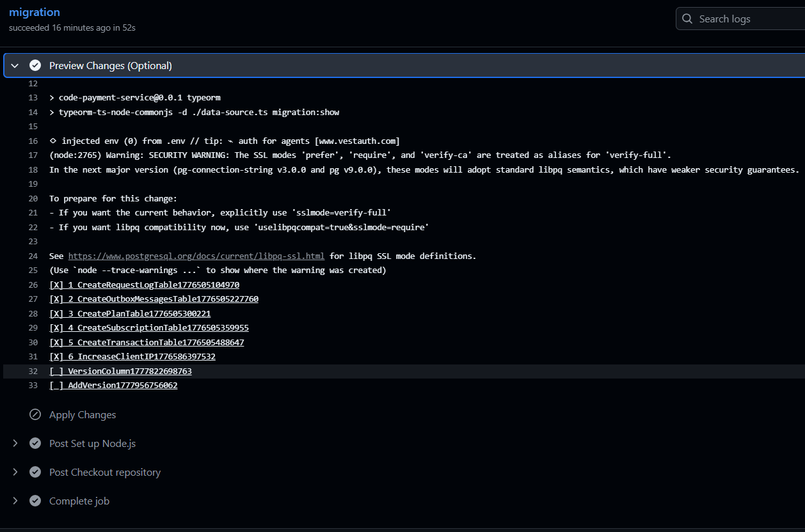Viewport: 805px width, 532px height.
Task: Select the Preview Changes (Optional) step header
Action: (404, 65)
